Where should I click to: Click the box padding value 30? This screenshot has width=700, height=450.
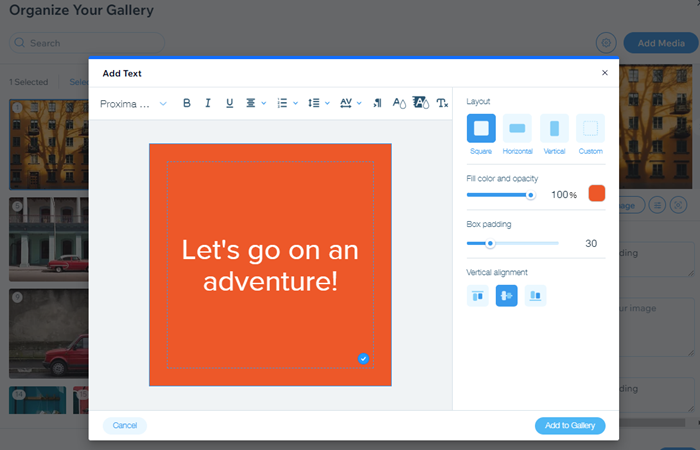591,243
